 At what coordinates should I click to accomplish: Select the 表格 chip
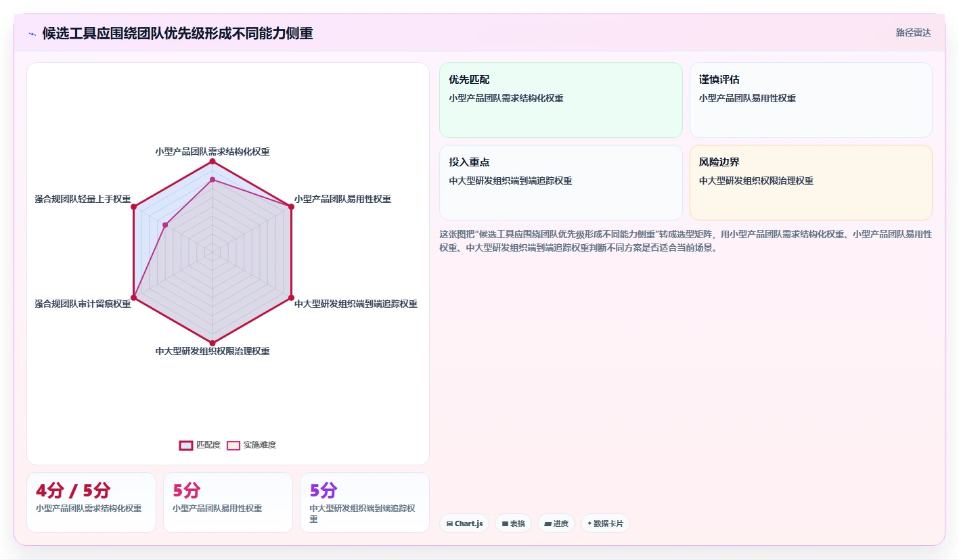(513, 523)
